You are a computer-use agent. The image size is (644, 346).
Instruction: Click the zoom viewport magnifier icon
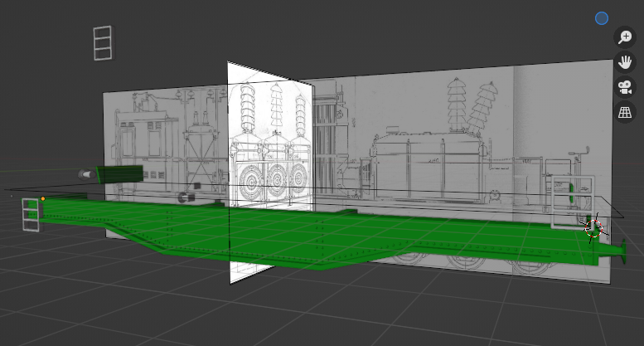coord(625,37)
